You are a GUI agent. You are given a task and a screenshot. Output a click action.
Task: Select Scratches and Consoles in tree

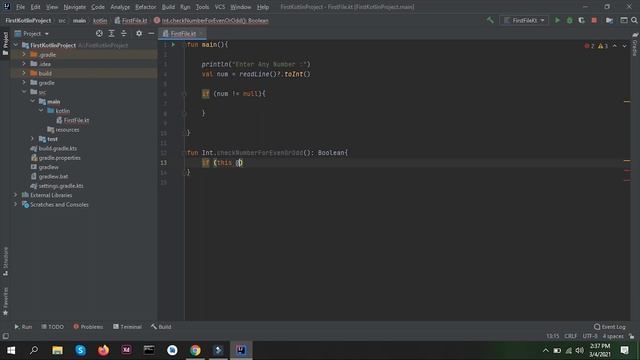click(59, 204)
